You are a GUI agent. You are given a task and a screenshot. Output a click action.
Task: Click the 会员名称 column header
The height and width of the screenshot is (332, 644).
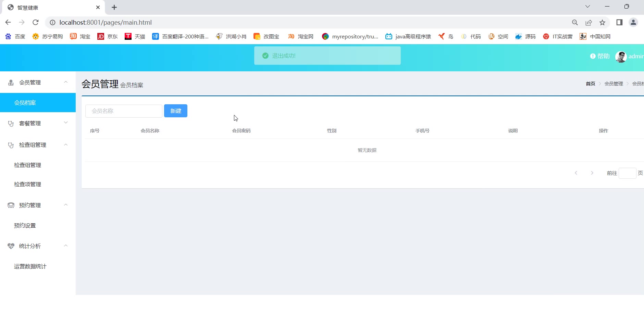point(150,131)
